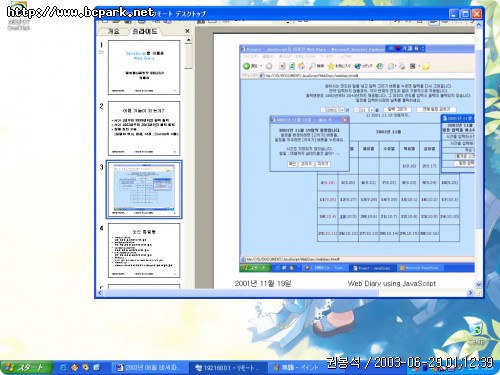Click the yellow Messenger icon in the slide's IE toolbar
This screenshot has width=500, height=375.
pos(426,66)
